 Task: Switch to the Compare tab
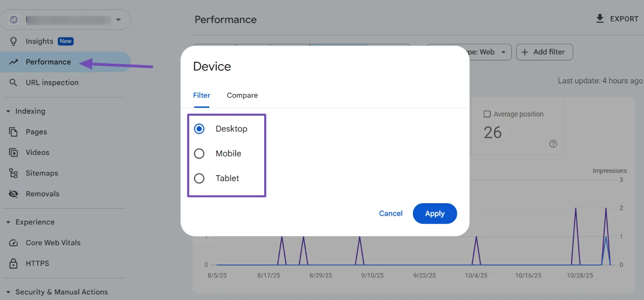click(x=242, y=95)
